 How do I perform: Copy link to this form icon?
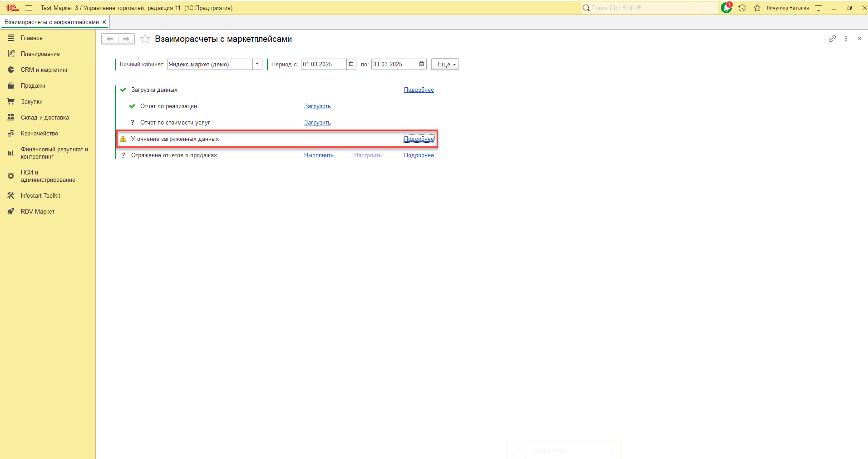pos(832,39)
